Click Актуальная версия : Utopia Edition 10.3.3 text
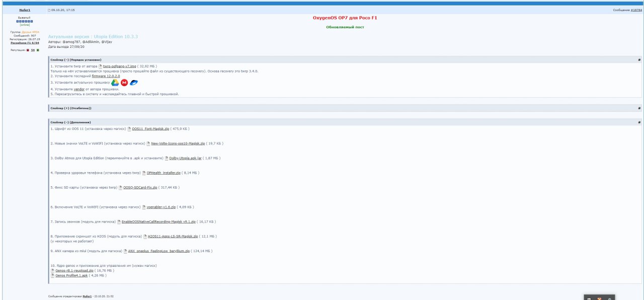Image resolution: width=644 pixels, height=300 pixels. tap(93, 37)
